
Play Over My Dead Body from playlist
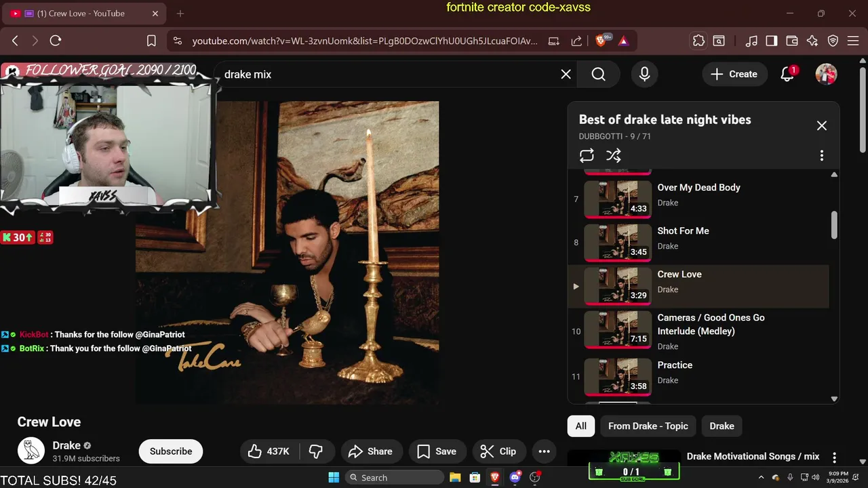click(698, 199)
